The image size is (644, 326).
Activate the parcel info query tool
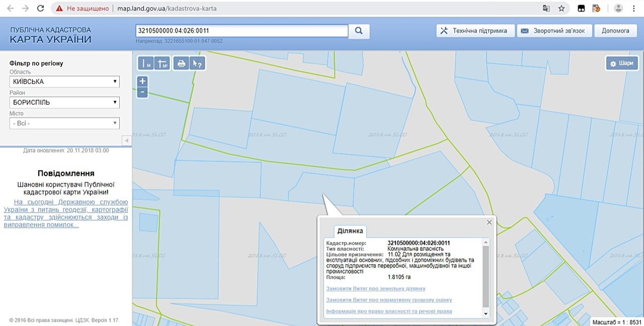tap(197, 63)
